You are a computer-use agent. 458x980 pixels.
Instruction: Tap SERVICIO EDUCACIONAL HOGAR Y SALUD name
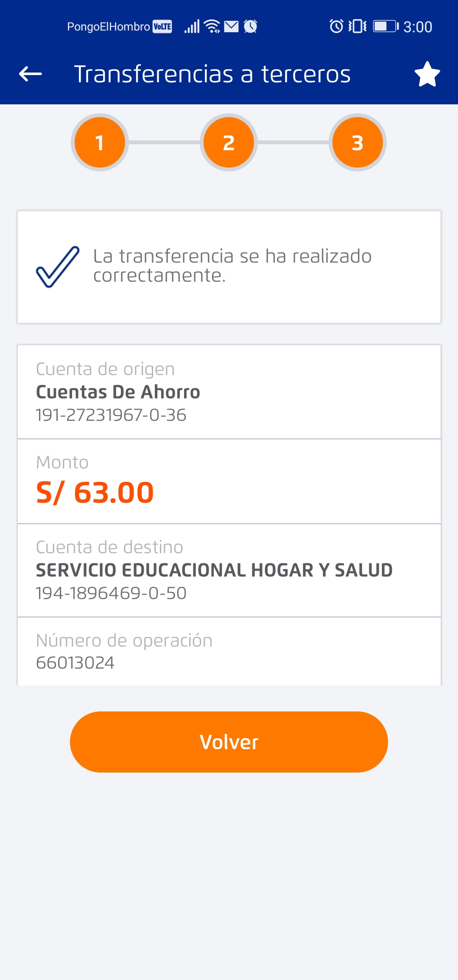[x=214, y=570]
